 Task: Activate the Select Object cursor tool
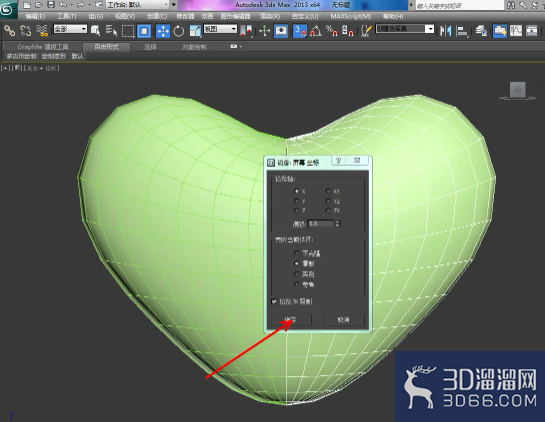96,31
